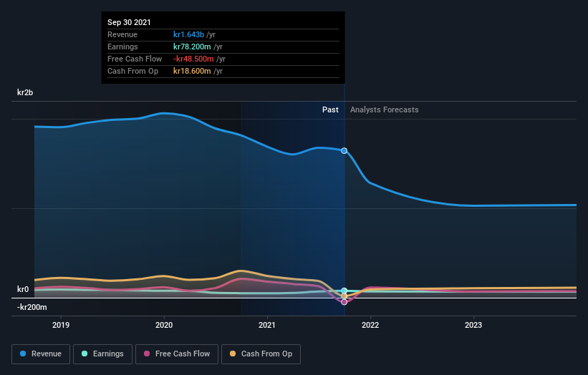Viewport: 588px width, 375px height.
Task: Click the 2019 x-axis label
Action: (x=61, y=325)
